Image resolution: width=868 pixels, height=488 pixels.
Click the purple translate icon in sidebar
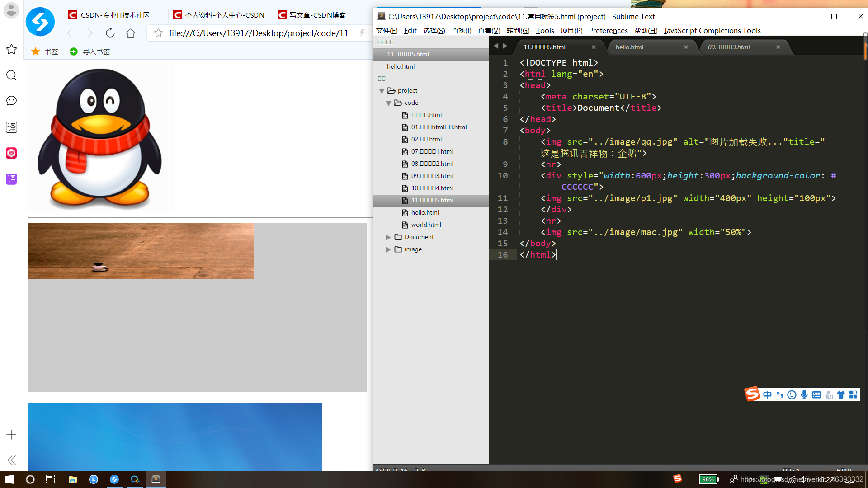click(x=12, y=179)
